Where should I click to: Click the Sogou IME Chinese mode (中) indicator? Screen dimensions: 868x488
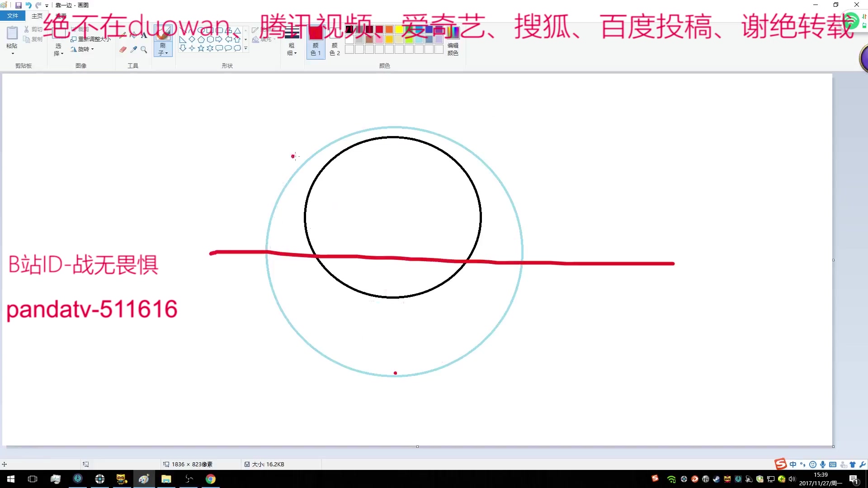pyautogui.click(x=793, y=465)
